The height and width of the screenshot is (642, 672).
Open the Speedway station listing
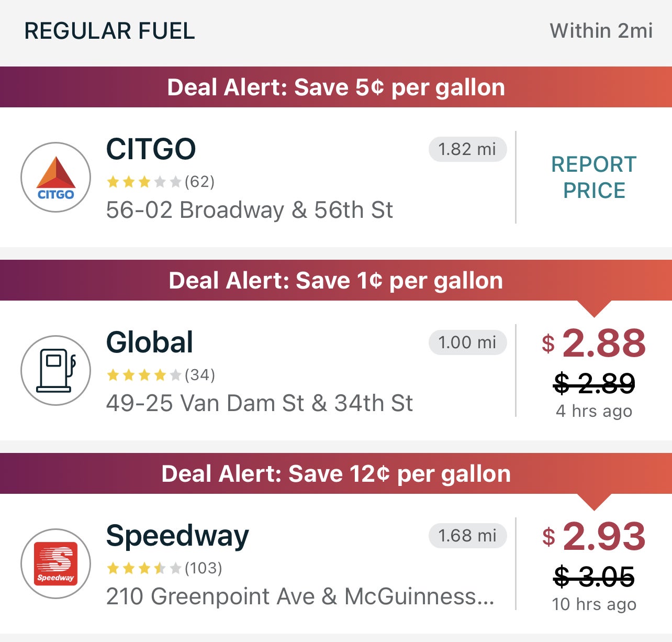click(178, 535)
